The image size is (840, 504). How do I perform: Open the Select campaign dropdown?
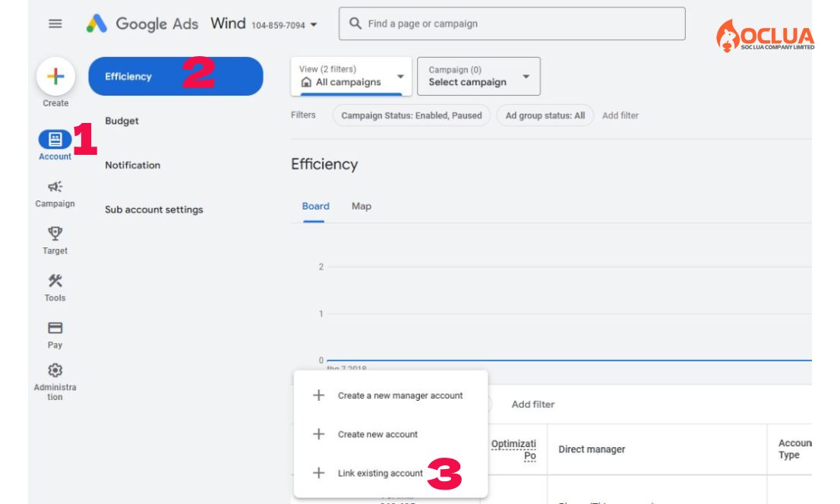point(479,77)
